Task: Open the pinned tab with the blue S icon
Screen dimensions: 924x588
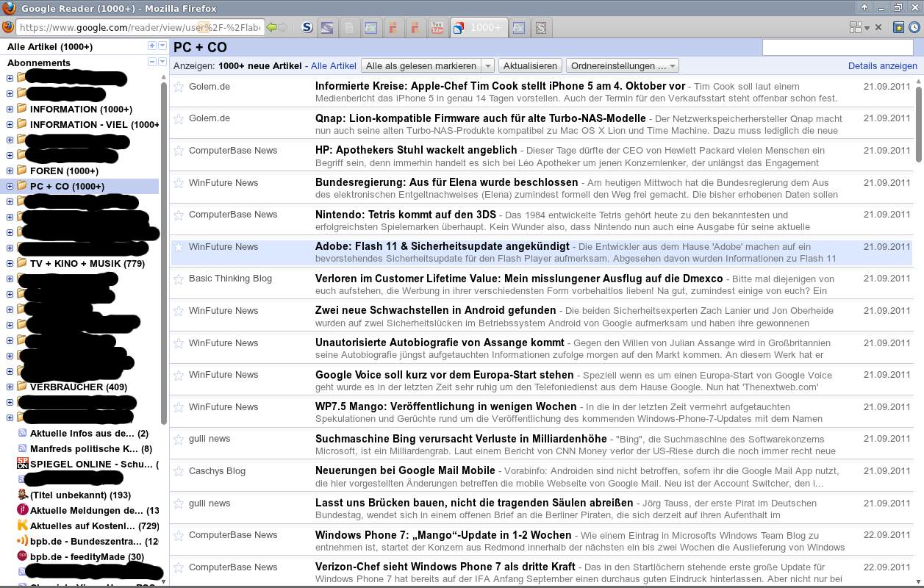Action: tap(307, 28)
